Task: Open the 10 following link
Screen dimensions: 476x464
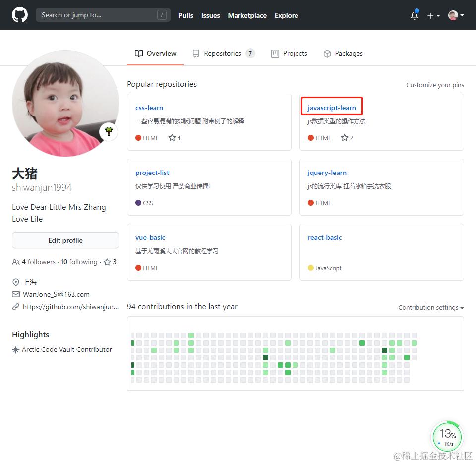Action: click(79, 262)
